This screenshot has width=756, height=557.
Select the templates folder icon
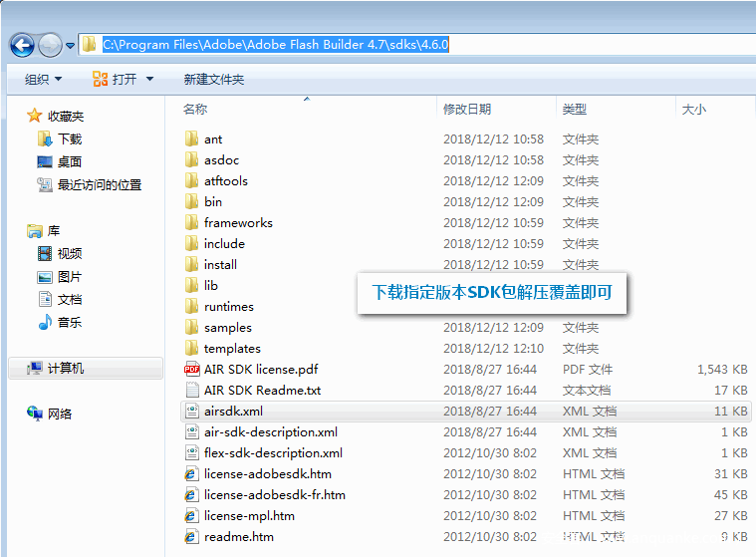pos(191,348)
